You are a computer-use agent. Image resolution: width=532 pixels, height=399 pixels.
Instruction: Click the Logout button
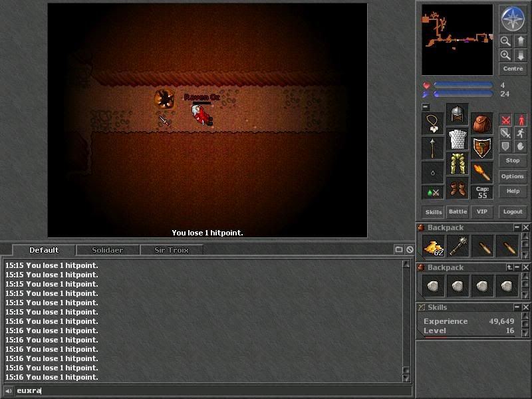tap(513, 211)
